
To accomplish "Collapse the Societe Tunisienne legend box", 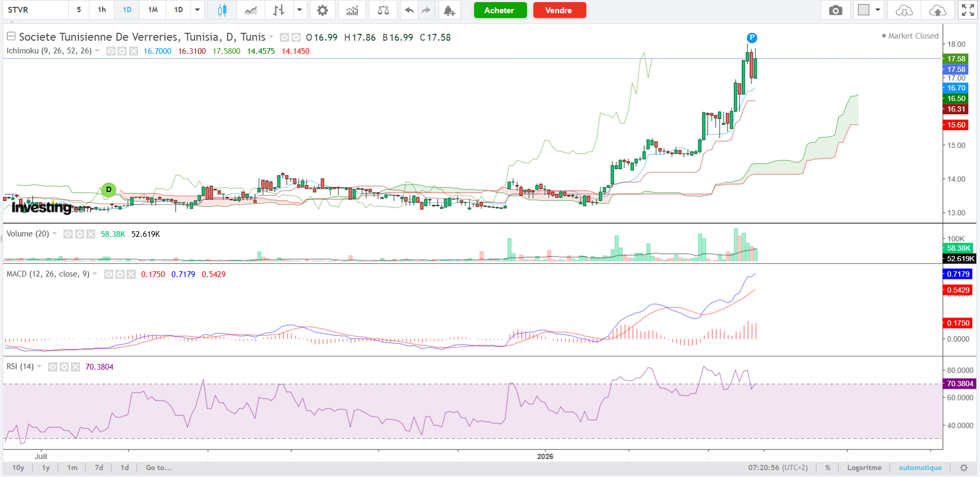I will click(x=11, y=36).
